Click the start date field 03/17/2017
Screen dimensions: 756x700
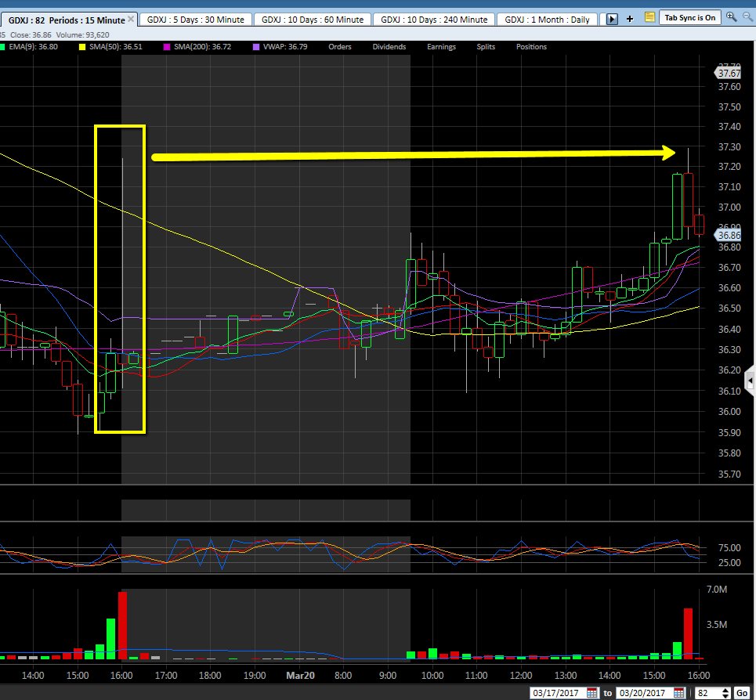(557, 693)
